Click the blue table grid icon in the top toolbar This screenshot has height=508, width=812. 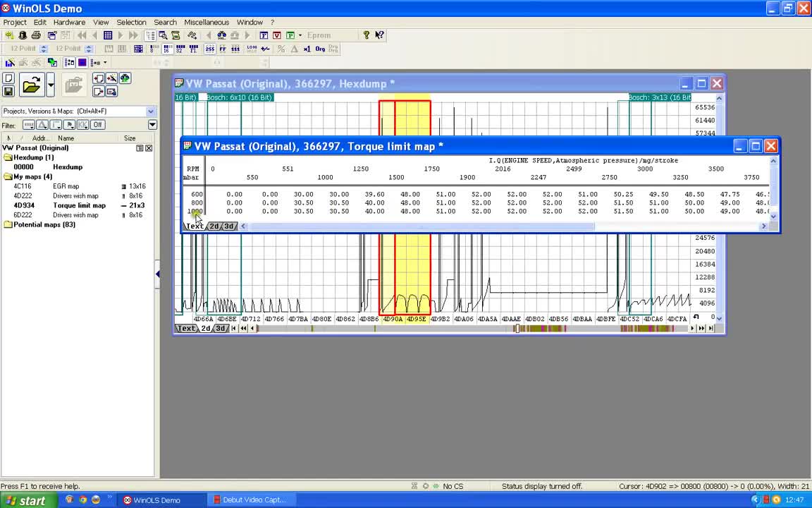[108, 35]
